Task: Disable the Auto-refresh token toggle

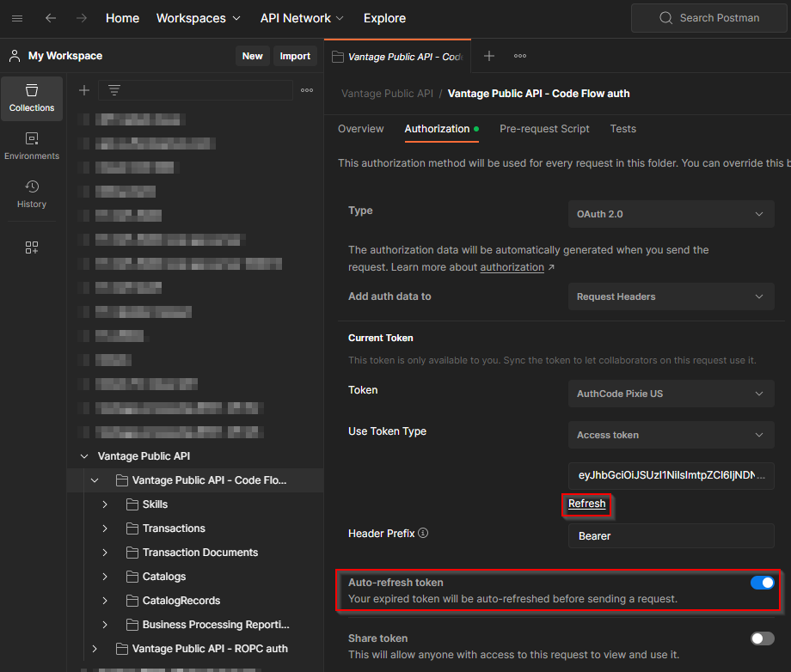Action: [762, 583]
